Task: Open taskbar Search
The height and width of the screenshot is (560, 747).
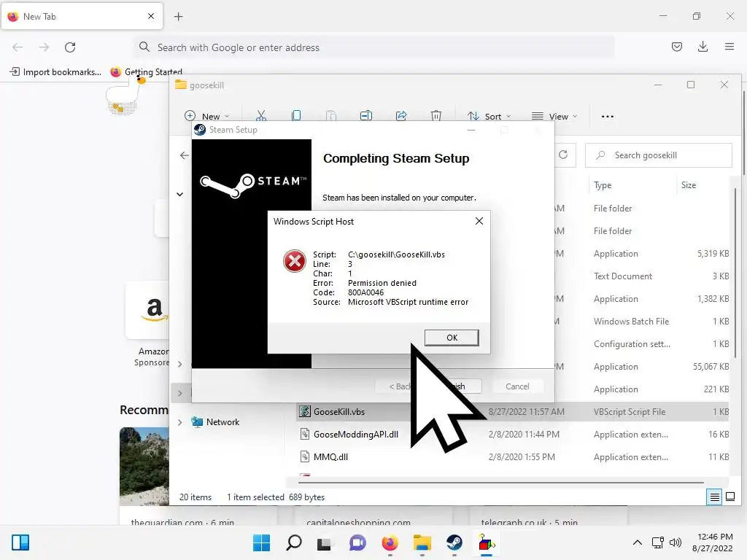Action: [x=293, y=542]
